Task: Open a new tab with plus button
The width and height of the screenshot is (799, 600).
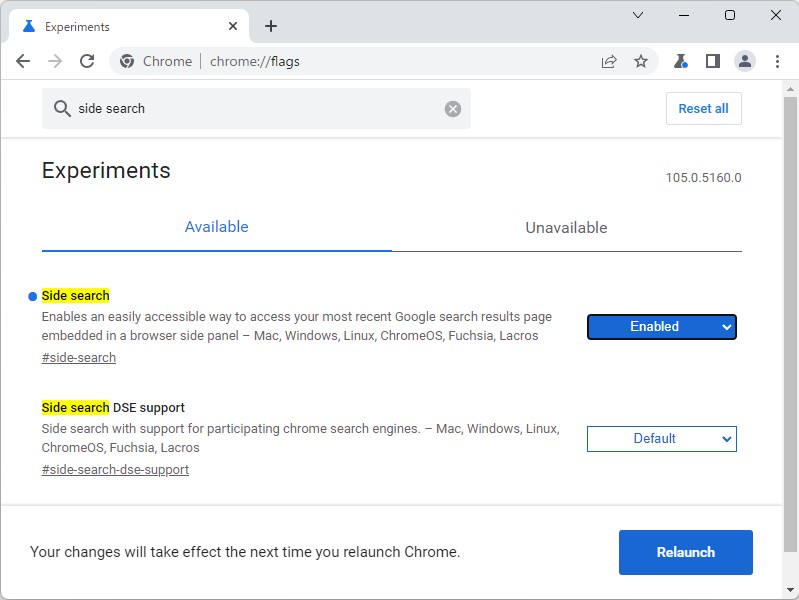Action: point(271,26)
